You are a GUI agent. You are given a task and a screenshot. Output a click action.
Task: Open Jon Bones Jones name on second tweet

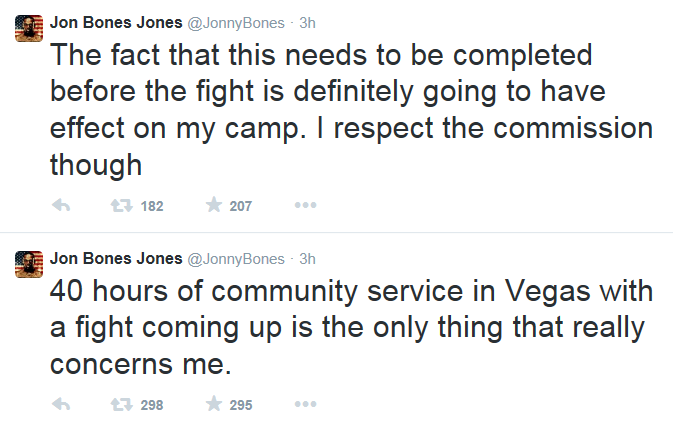click(x=116, y=258)
